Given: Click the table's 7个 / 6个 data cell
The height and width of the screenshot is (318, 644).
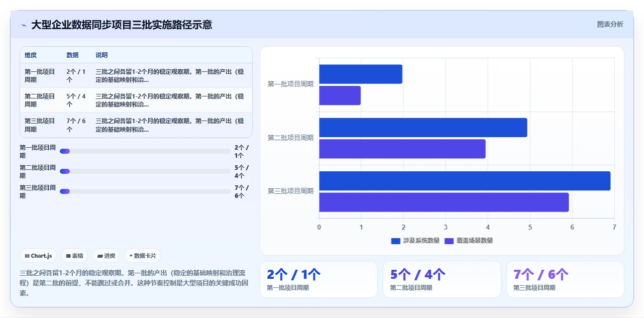Looking at the screenshot, I should click(x=76, y=125).
